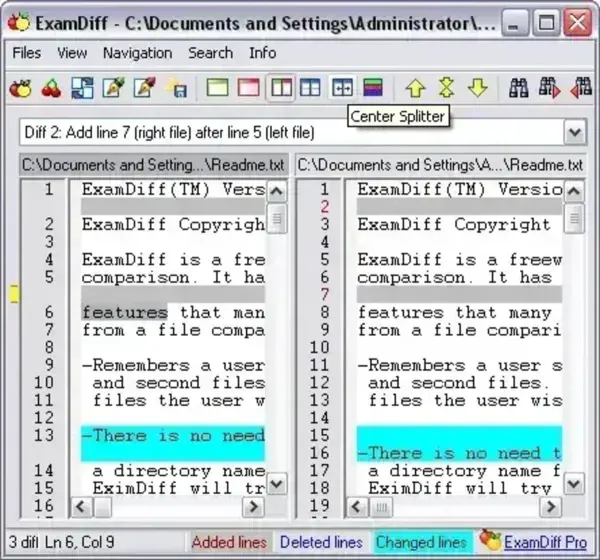Click left pane highlighted line '-There is no need'
Screen dimensions: 600x560
tap(173, 436)
